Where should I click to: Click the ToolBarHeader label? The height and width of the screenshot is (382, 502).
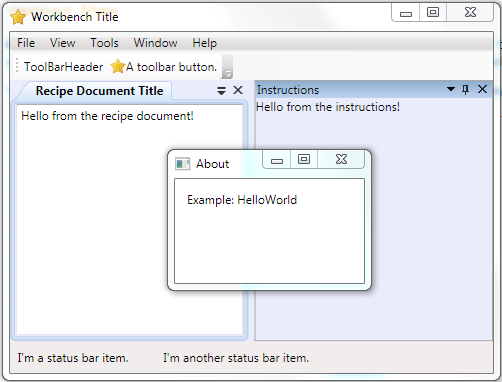coord(63,67)
